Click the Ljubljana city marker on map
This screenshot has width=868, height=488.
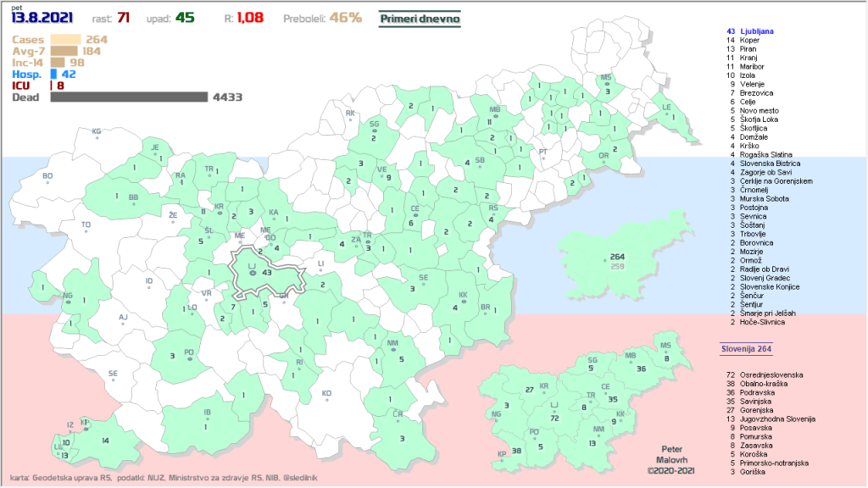[x=252, y=273]
